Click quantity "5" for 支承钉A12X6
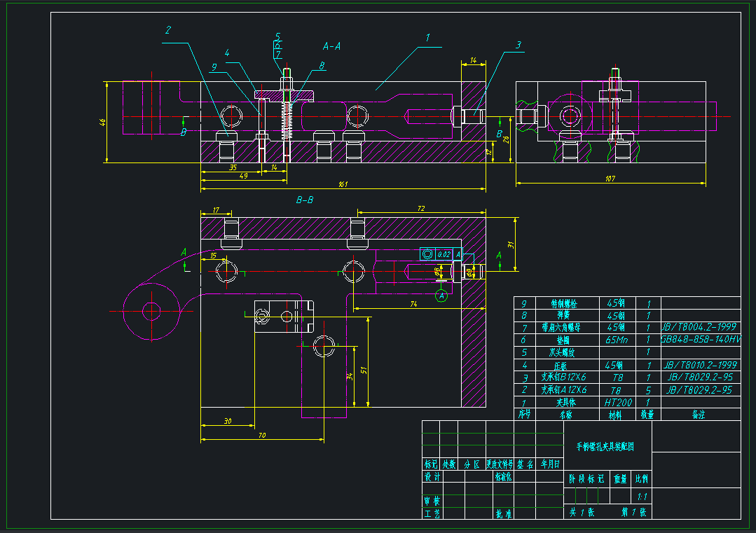756x533 pixels. (649, 390)
